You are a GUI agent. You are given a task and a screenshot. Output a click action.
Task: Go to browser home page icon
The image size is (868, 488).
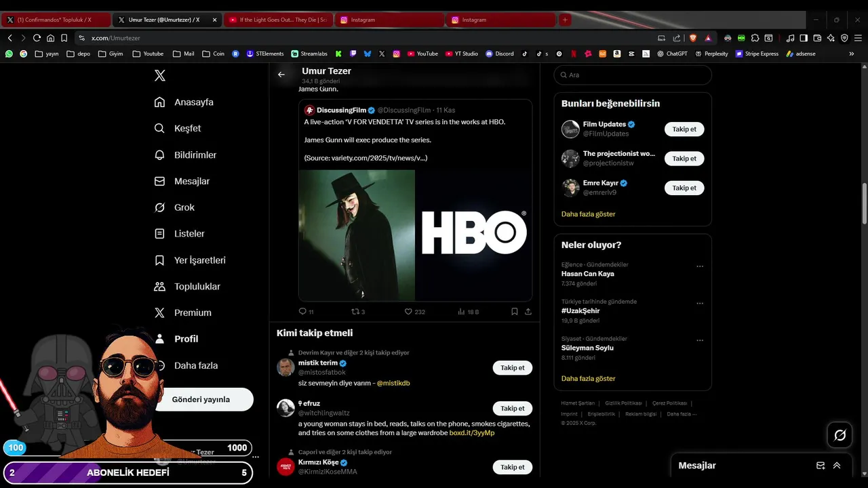[50, 38]
